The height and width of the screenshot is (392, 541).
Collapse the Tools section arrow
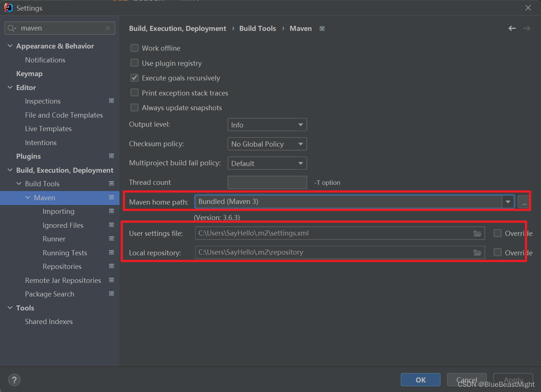coord(10,308)
